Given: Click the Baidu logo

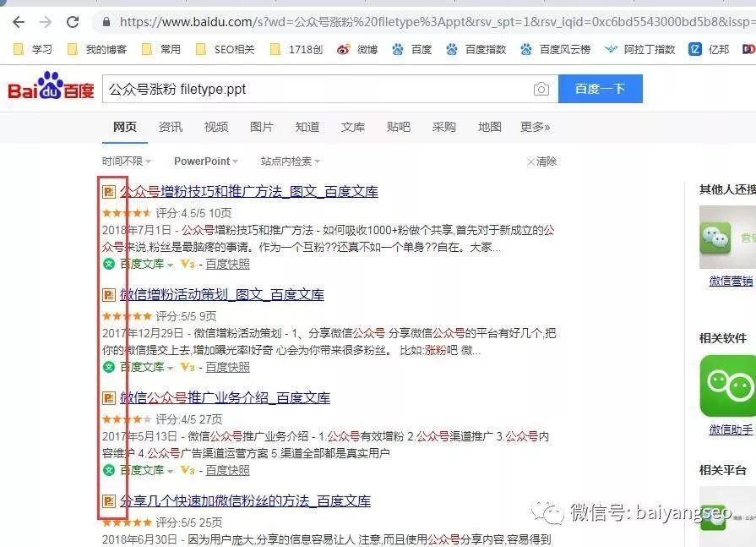Looking at the screenshot, I should (51, 87).
